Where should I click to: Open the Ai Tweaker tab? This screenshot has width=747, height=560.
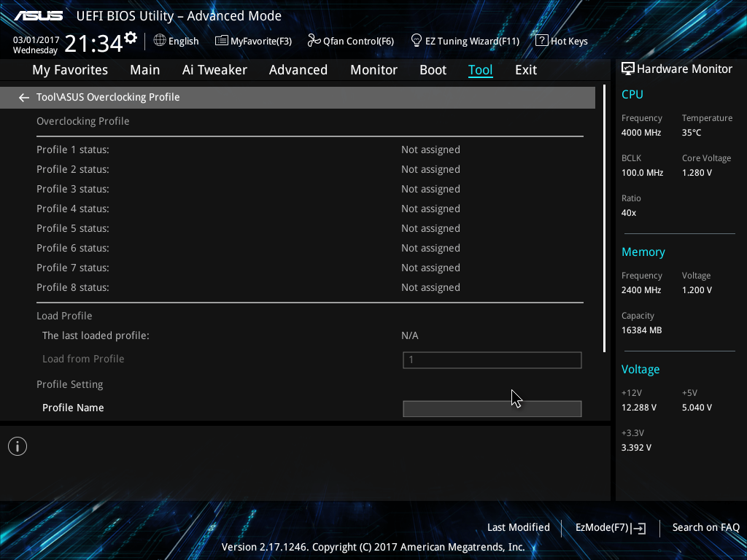coord(214,70)
